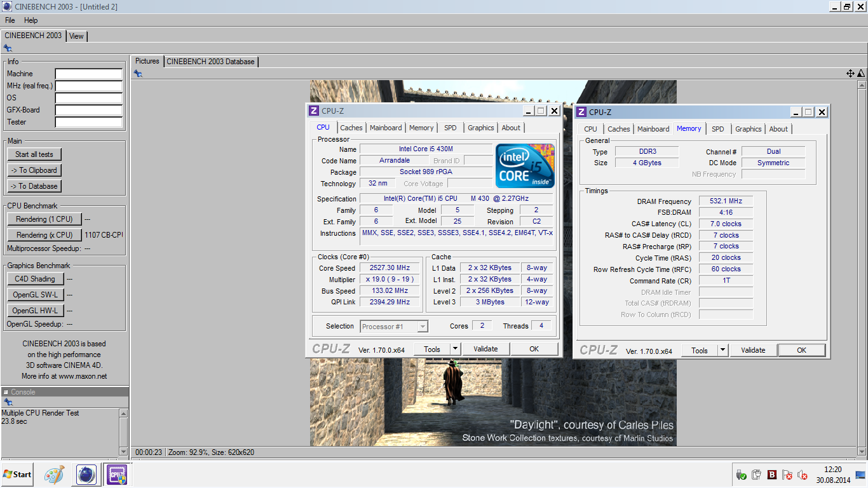Click Rendering (1 CPU) button

(44, 219)
